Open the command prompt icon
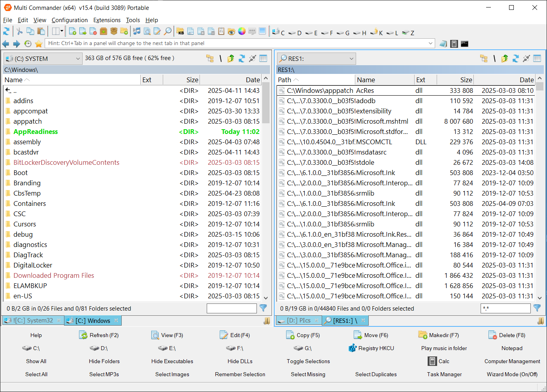This screenshot has width=547, height=392. (x=465, y=44)
